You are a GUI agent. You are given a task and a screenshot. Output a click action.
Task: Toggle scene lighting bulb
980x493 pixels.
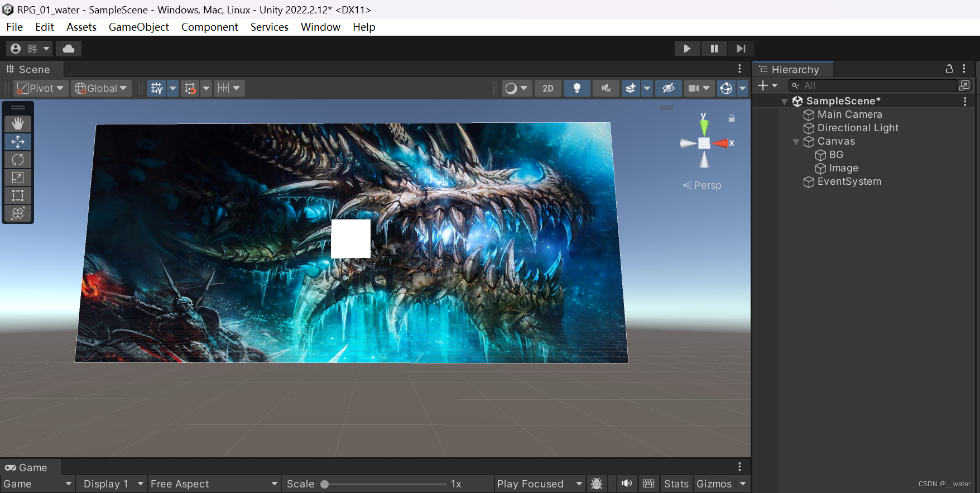tap(577, 88)
